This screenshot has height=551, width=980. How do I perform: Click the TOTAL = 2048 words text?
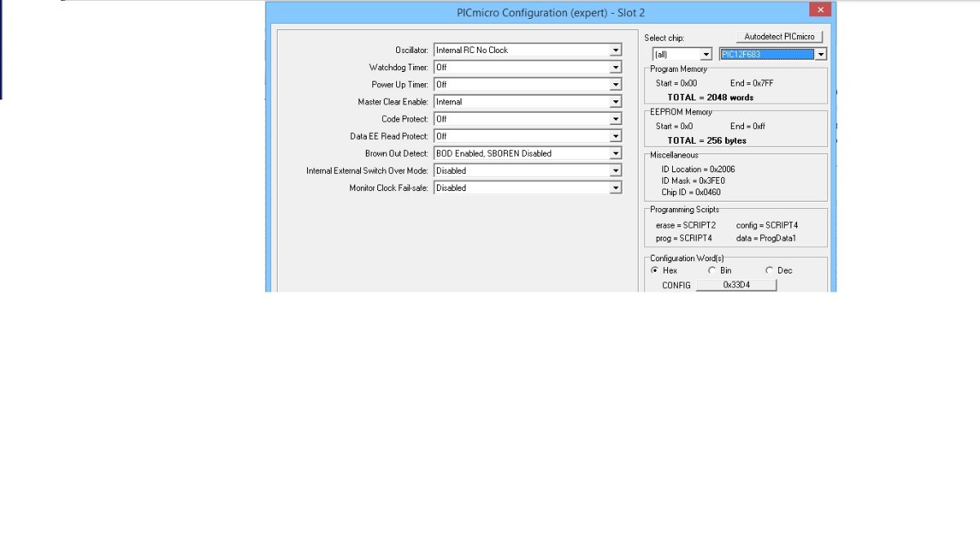coord(710,97)
